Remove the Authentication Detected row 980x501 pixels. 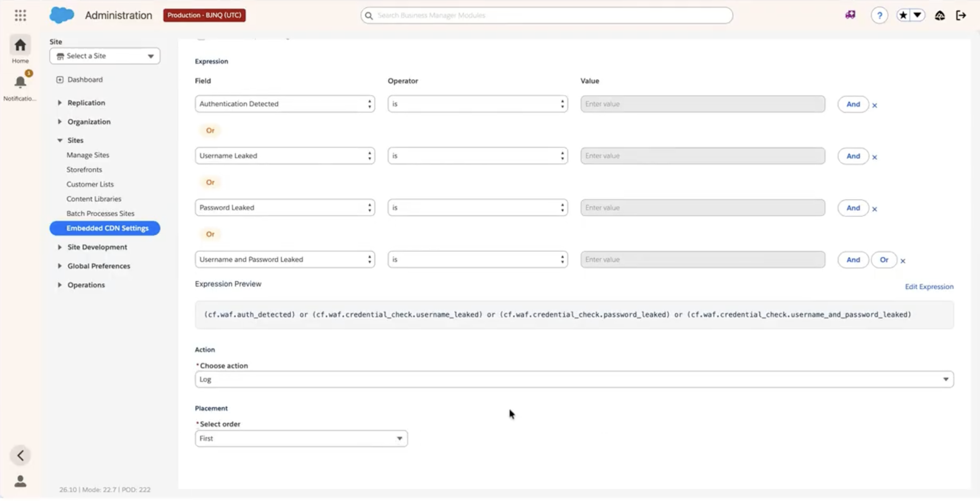coord(874,105)
